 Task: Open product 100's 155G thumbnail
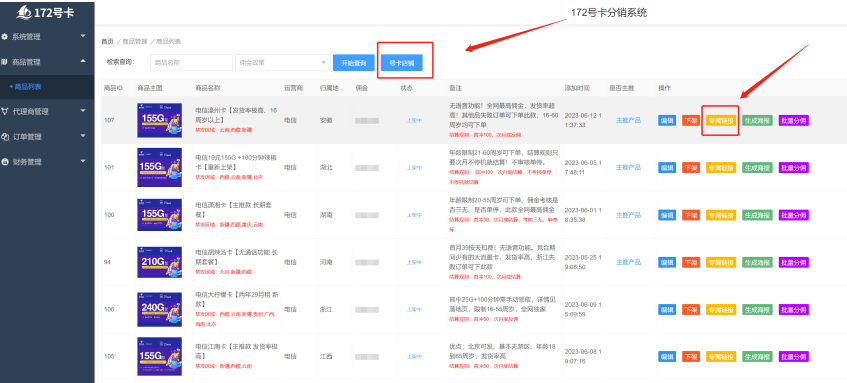[x=159, y=215]
